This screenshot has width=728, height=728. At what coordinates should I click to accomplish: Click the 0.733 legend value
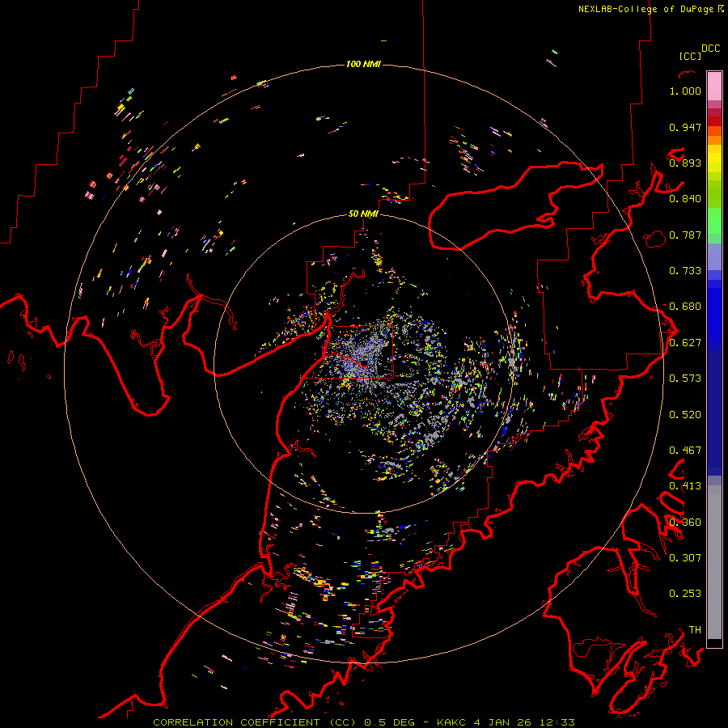685,271
